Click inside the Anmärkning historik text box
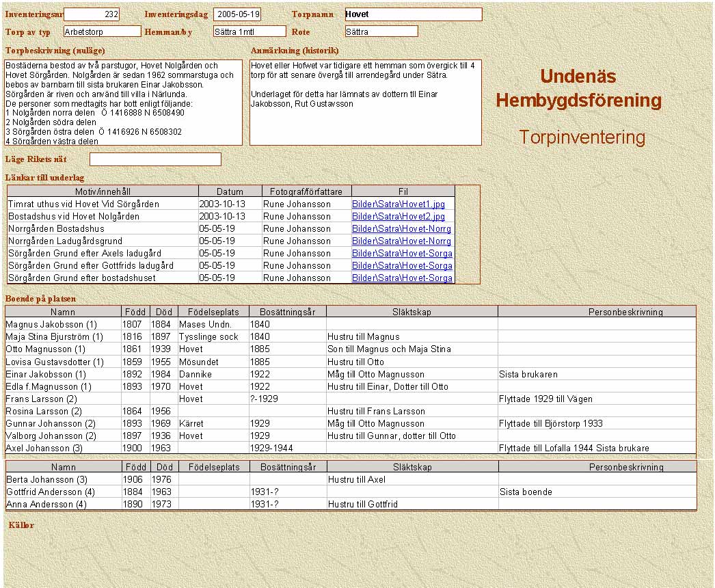715x588 pixels. coord(365,103)
